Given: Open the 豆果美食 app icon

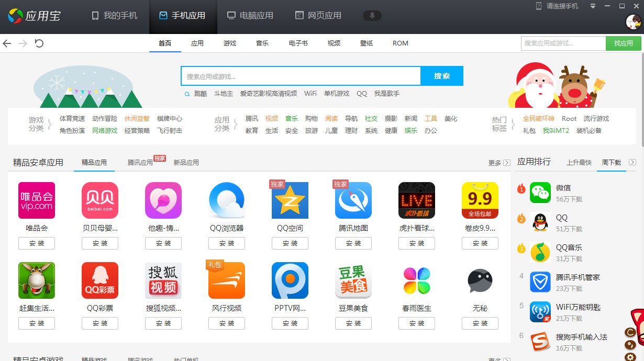Looking at the screenshot, I should click(x=353, y=280).
